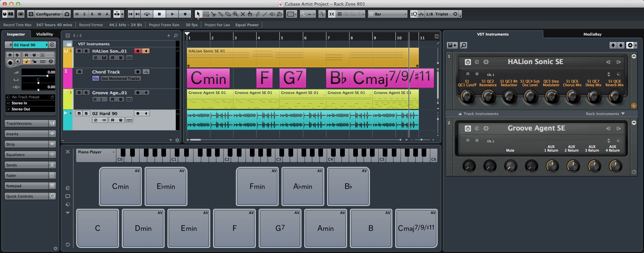
Task: Select the Play speaker tool
Action: (272, 14)
